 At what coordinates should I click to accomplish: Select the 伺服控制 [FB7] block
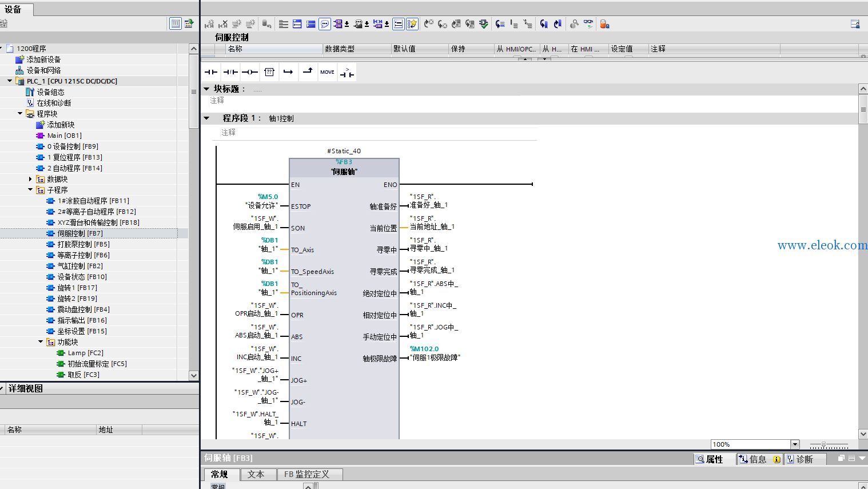click(80, 233)
